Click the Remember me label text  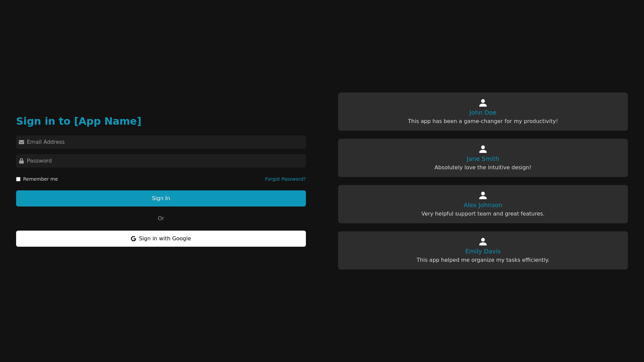[x=40, y=179]
